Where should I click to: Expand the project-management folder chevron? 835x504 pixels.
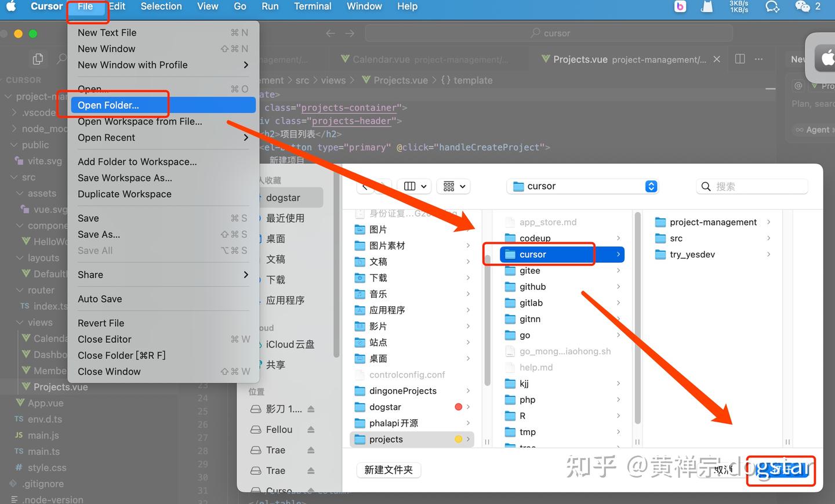coord(768,222)
